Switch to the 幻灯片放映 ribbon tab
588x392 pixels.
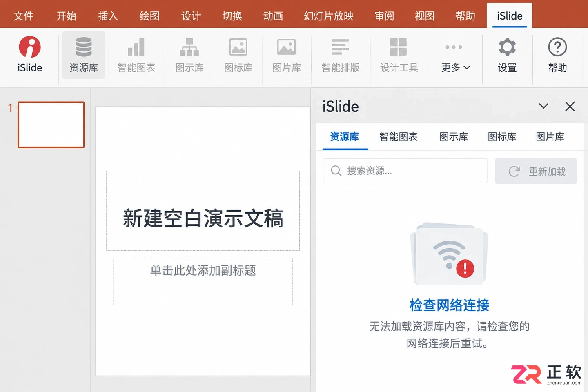329,16
